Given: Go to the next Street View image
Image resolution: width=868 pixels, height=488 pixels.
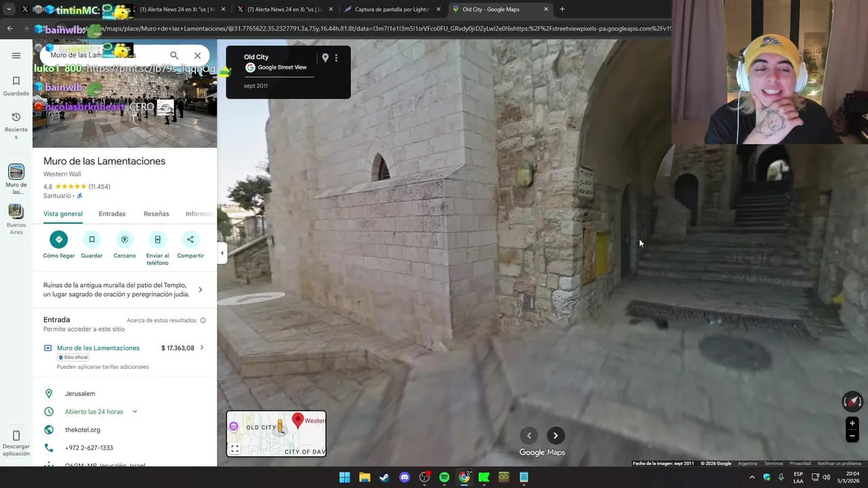Looking at the screenshot, I should (x=555, y=436).
